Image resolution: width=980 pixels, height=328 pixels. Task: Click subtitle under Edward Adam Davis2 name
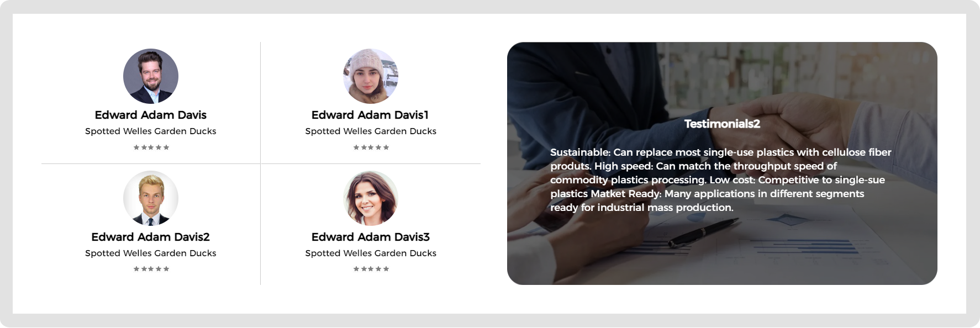(x=151, y=253)
